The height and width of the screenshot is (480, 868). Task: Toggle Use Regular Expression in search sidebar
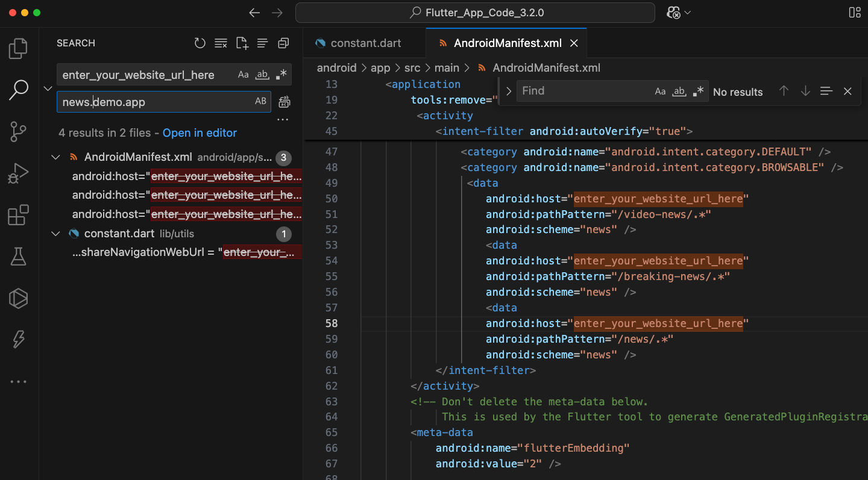pyautogui.click(x=281, y=75)
